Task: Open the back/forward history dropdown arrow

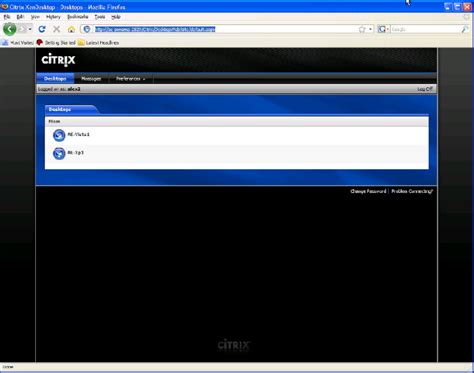Action: click(30, 29)
